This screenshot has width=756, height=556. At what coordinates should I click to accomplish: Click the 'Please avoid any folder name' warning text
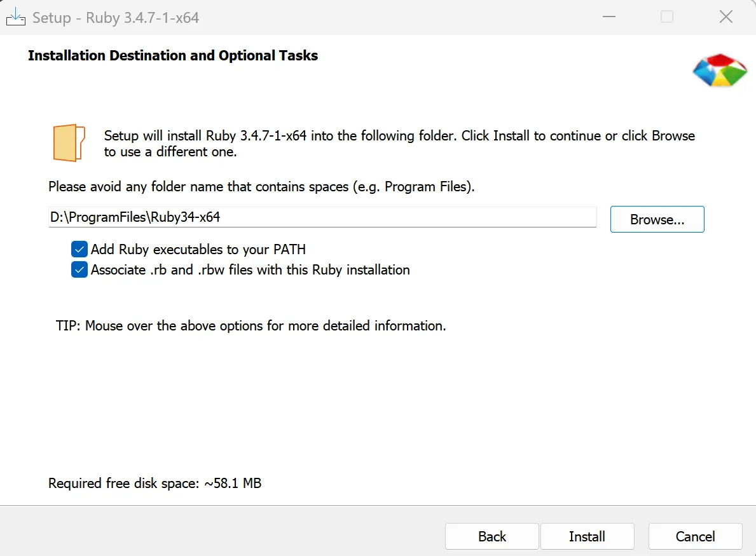261,186
